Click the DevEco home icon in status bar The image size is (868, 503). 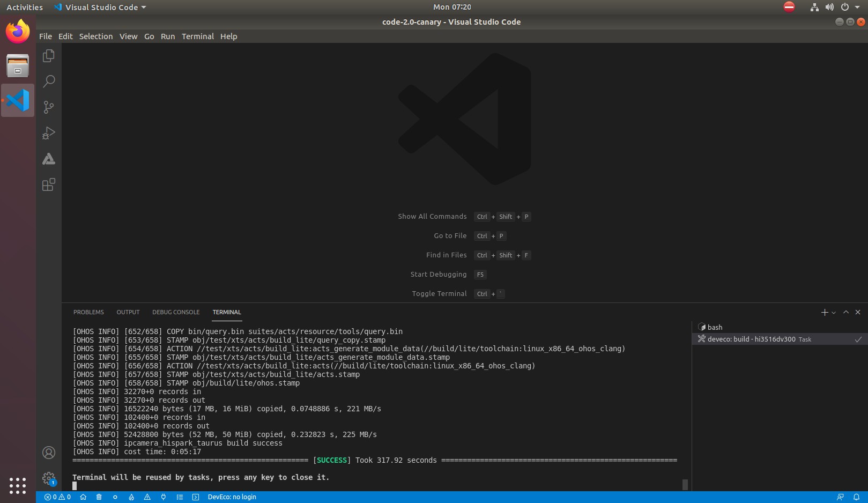[83, 497]
